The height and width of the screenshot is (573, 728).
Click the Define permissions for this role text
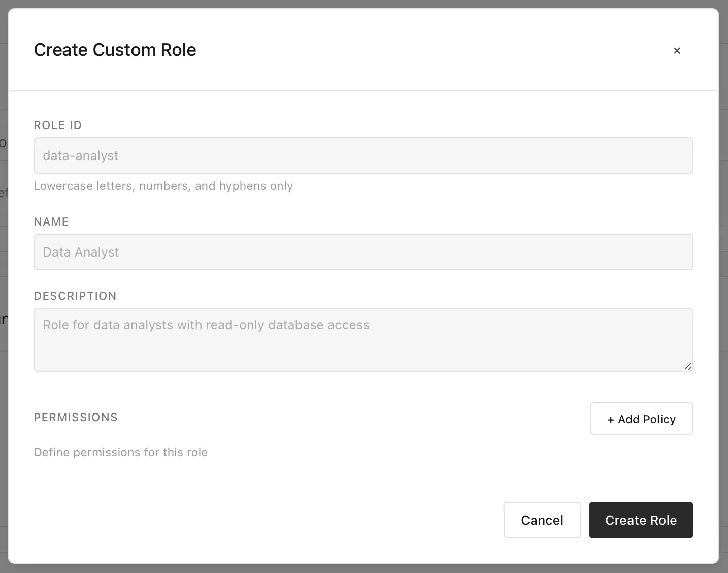(x=120, y=452)
